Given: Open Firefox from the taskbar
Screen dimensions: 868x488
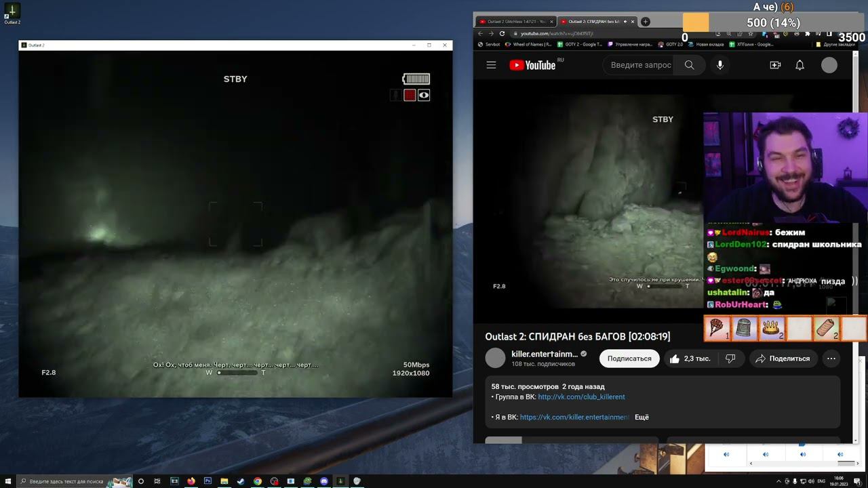Looking at the screenshot, I should pyautogui.click(x=191, y=481).
